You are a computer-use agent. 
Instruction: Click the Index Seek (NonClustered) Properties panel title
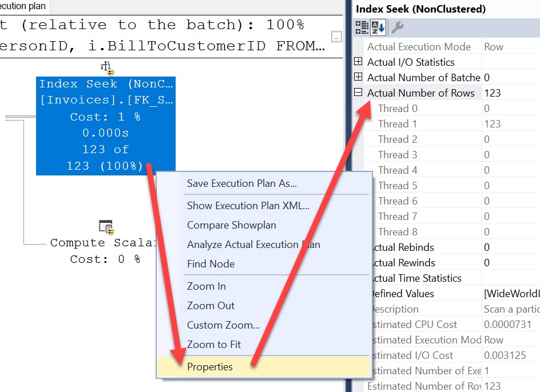420,9
